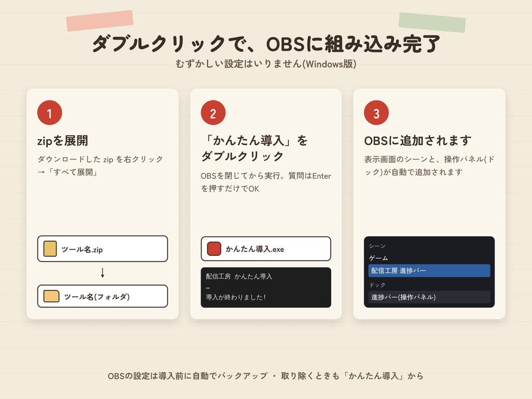Image resolution: width=532 pixels, height=399 pixels.
Task: Select the 配信工房 進捗バー scene
Action: (429, 270)
